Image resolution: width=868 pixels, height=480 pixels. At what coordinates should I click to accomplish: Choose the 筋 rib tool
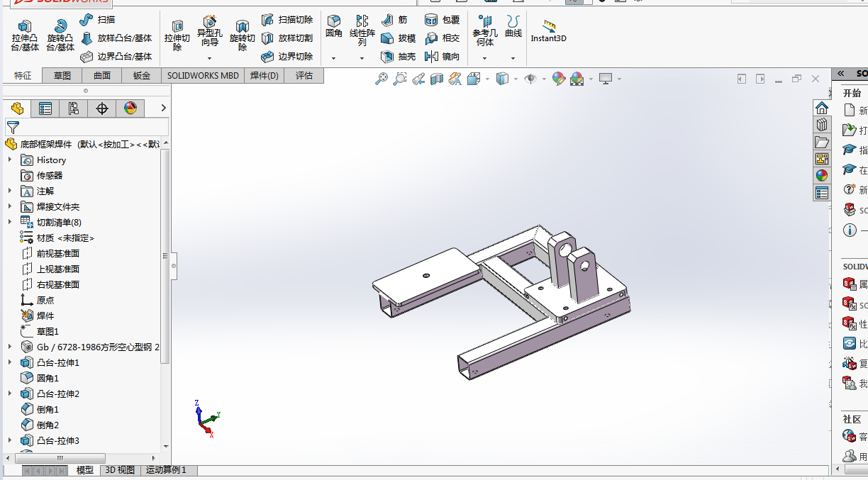(x=394, y=20)
